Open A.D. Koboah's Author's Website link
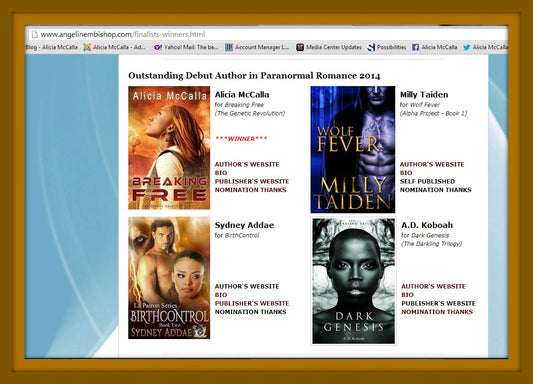Image resolution: width=533 pixels, height=384 pixels. click(433, 286)
